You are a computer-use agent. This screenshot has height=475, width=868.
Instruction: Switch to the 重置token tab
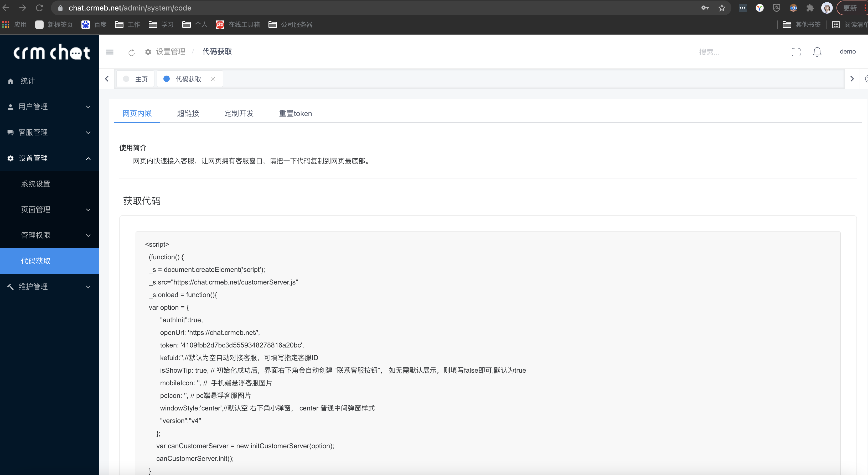click(295, 113)
